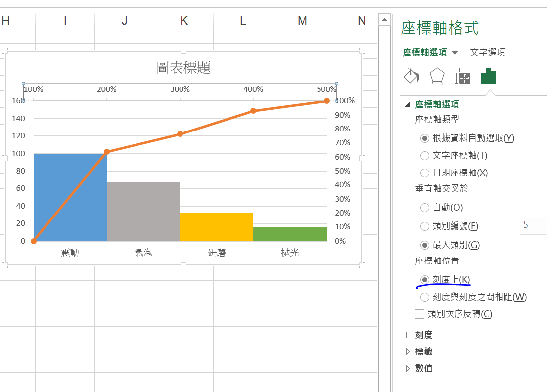The image size is (547, 392).
Task: Click the orange cumulative line marker at 300%
Action: [x=180, y=134]
